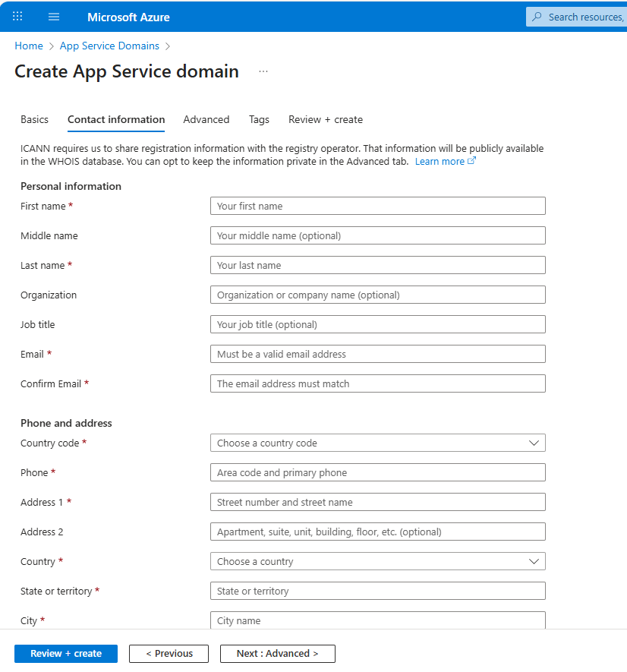Click the Personal information heading
Screen dimensions: 627x672
pos(71,187)
